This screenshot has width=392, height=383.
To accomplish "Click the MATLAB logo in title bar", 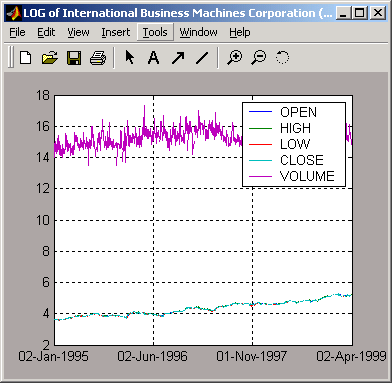I will tap(14, 13).
